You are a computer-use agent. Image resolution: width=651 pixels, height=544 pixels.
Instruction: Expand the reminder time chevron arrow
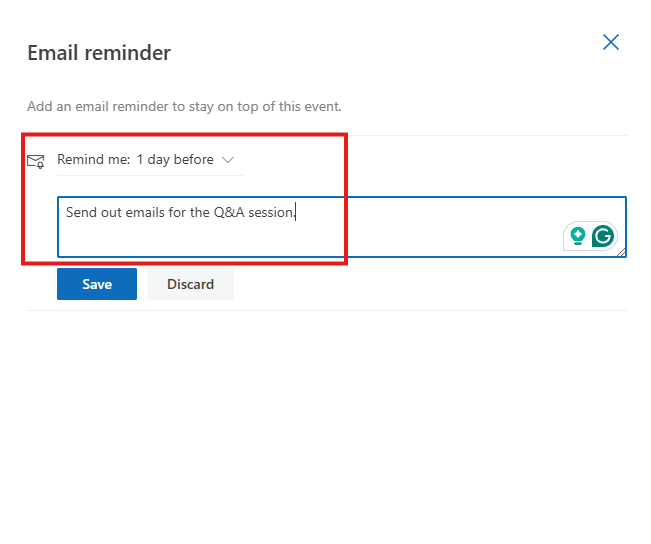(x=228, y=160)
